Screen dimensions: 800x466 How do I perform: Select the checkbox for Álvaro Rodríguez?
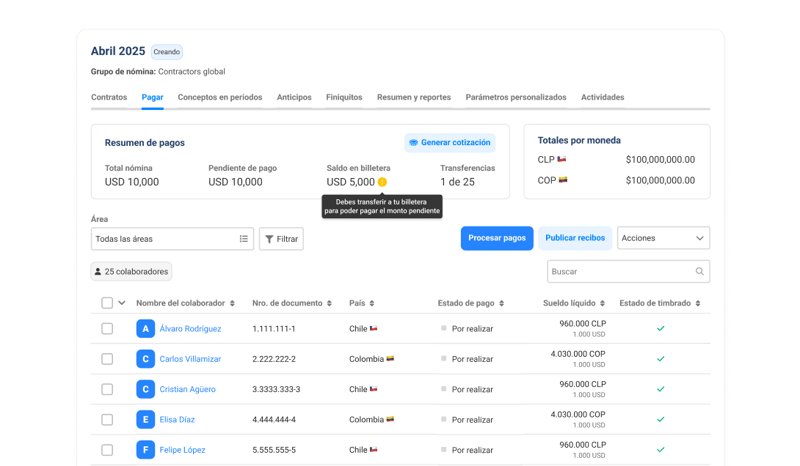[x=107, y=329]
